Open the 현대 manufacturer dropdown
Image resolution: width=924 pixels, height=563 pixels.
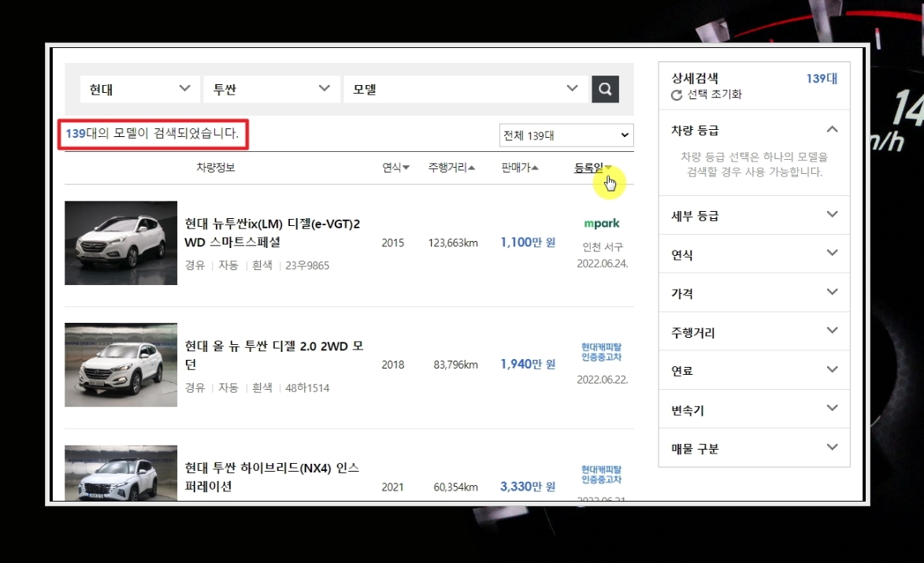pos(139,89)
